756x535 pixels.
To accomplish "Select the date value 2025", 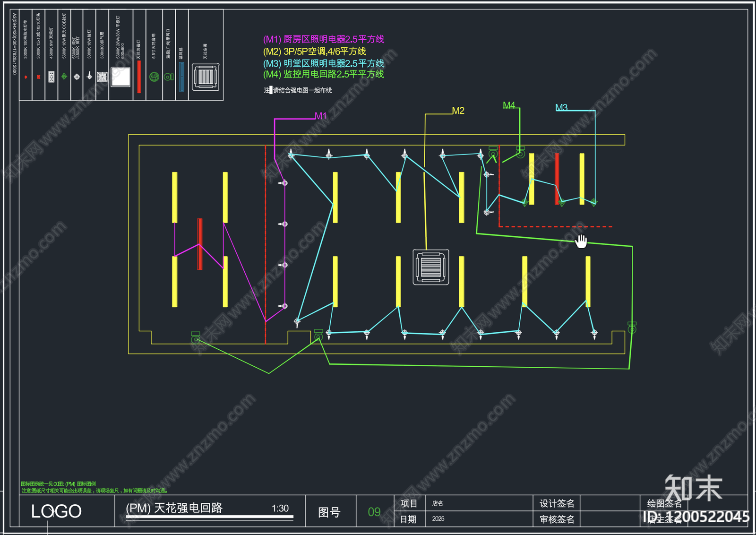I will [x=438, y=519].
